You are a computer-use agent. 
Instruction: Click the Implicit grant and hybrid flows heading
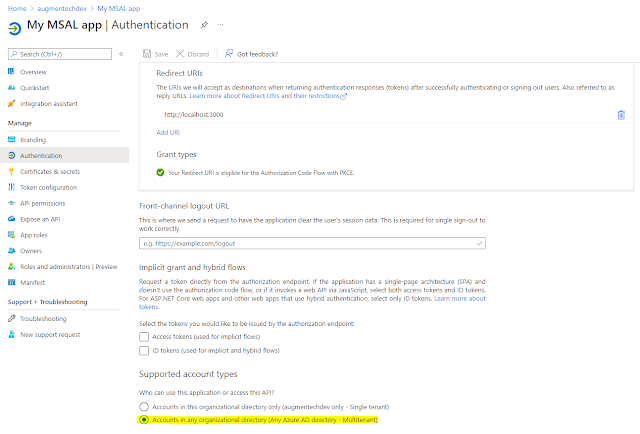point(192,267)
